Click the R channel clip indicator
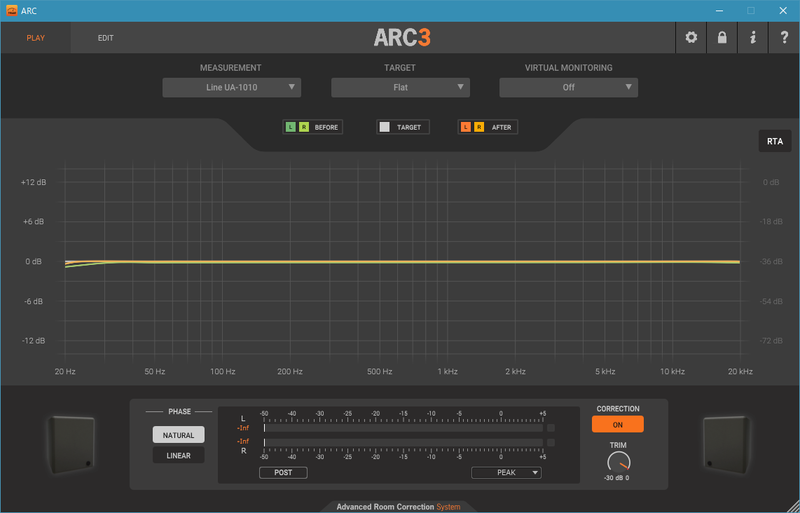Screen dimensions: 800x513 551,443
